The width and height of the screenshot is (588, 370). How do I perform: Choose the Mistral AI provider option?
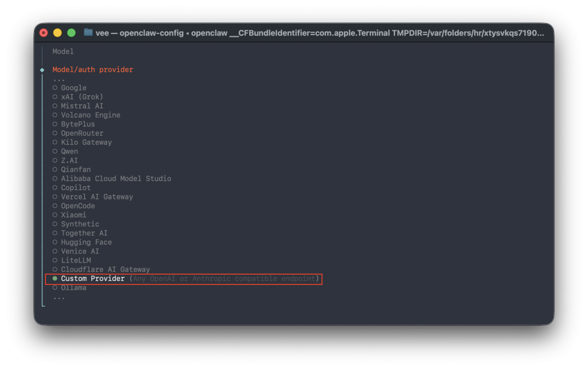(x=82, y=106)
